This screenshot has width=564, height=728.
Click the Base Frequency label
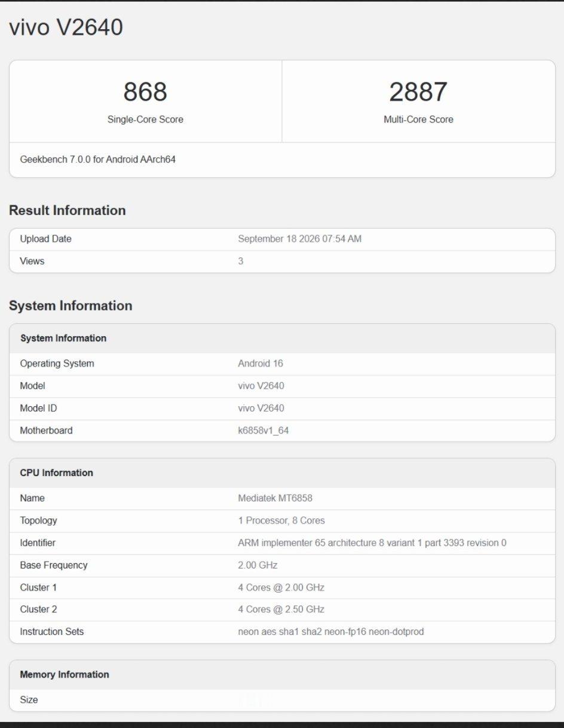point(54,565)
